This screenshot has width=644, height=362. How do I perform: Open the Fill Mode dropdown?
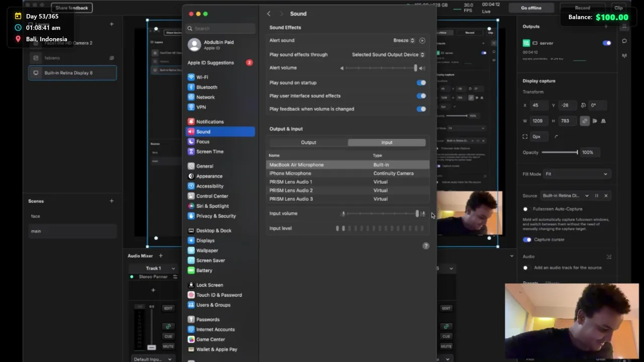point(577,174)
